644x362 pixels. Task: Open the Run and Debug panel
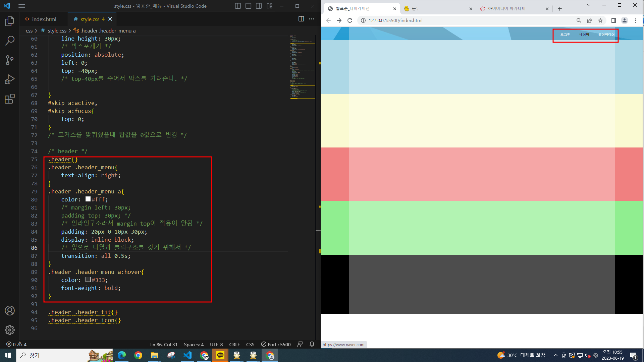[x=10, y=79]
